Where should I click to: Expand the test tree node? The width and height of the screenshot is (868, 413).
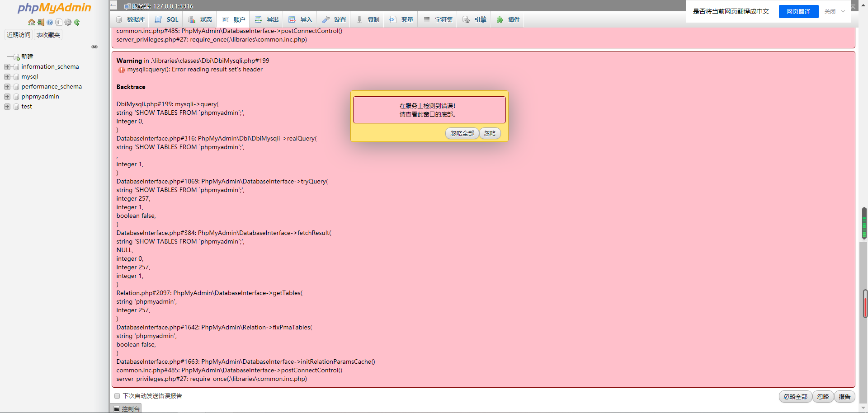7,107
